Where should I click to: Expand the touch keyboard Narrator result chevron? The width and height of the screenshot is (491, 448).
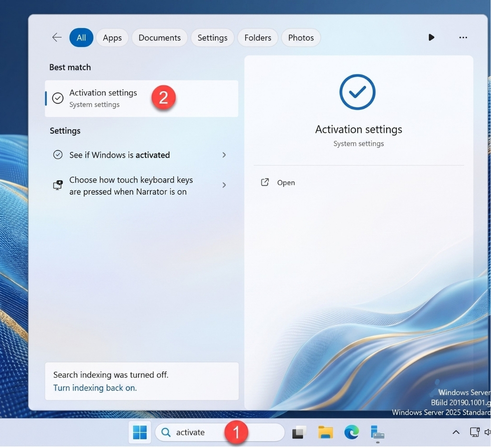[224, 185]
